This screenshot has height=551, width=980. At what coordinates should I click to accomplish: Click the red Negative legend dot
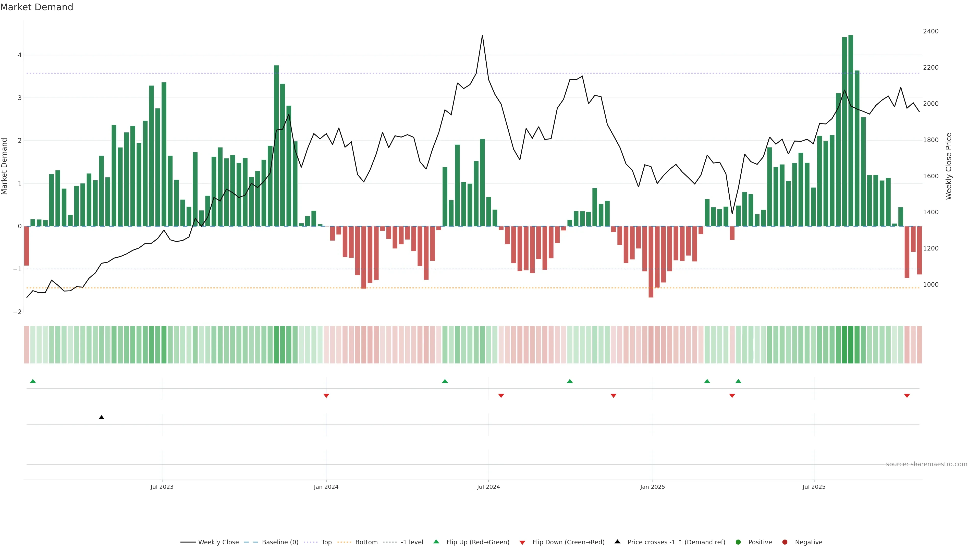(785, 542)
